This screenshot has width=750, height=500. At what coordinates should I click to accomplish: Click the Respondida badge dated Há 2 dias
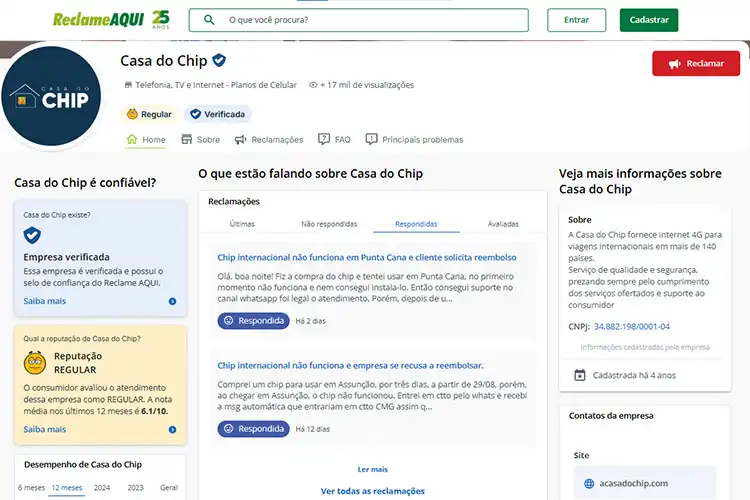[254, 321]
